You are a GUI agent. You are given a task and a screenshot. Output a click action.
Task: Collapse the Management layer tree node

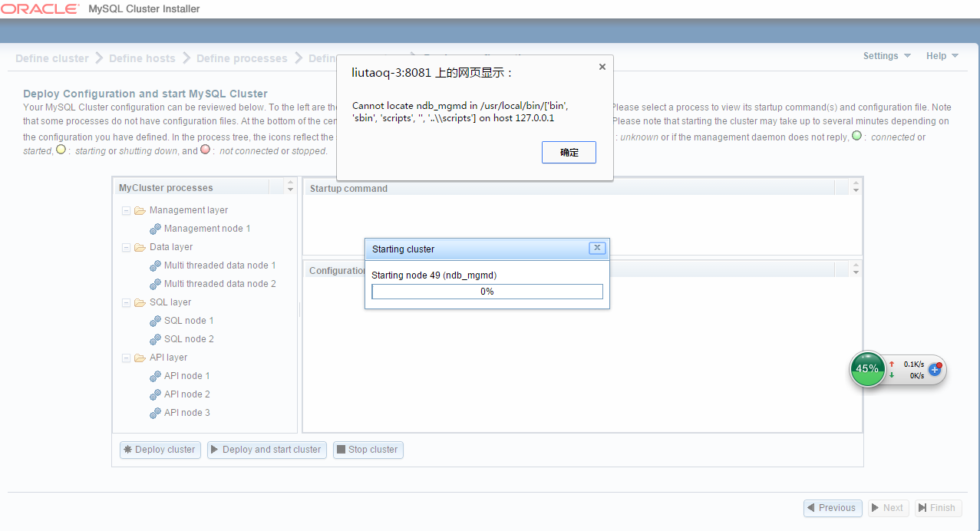126,210
